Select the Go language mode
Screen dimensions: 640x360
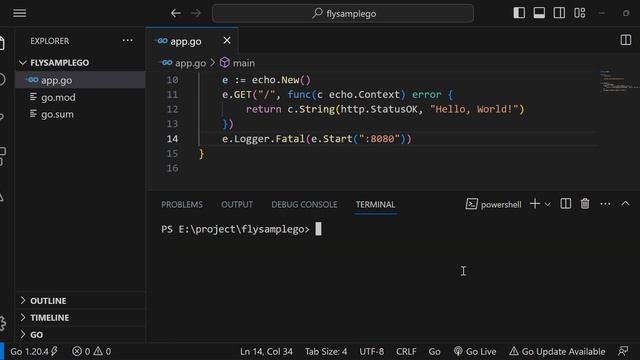434,351
